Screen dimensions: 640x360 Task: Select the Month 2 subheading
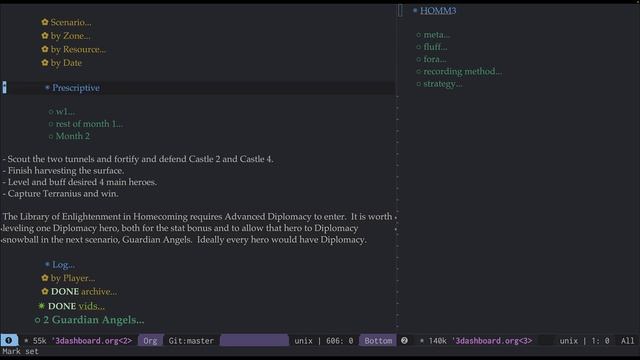pyautogui.click(x=73, y=136)
